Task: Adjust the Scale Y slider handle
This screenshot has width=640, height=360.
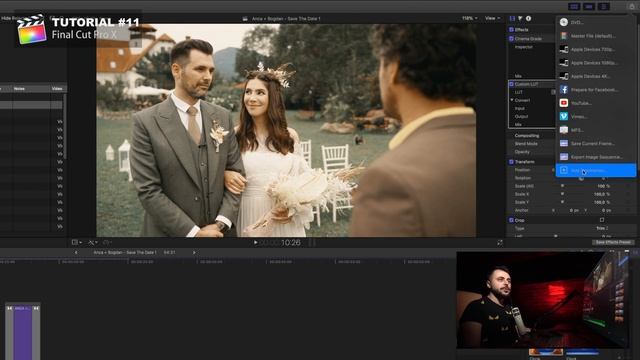Action: pyautogui.click(x=562, y=202)
